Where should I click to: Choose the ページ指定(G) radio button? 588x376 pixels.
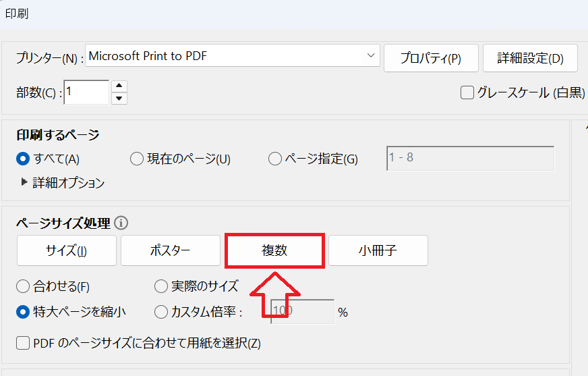click(275, 159)
